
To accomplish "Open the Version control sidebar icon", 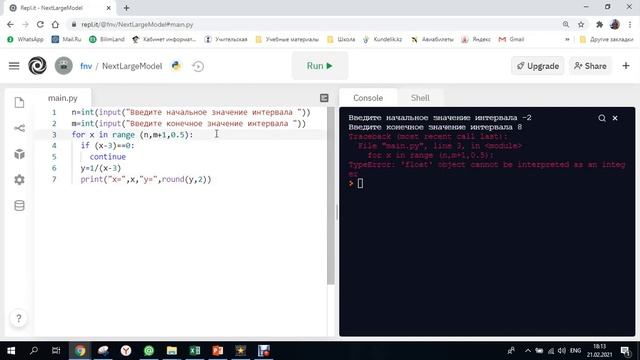I will [x=19, y=128].
